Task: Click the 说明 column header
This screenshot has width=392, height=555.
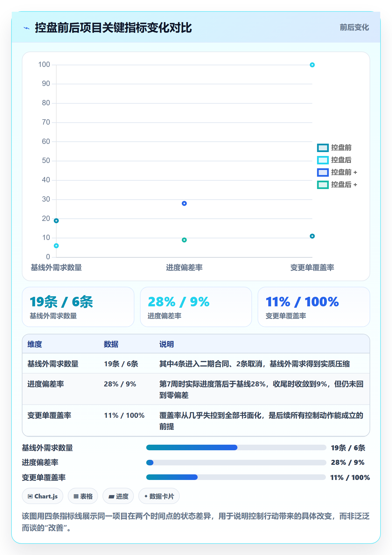Action: [x=167, y=344]
